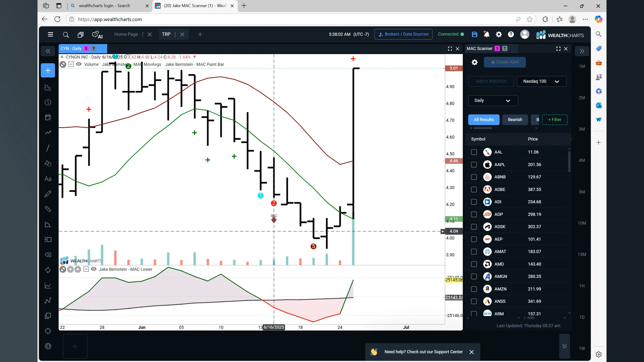
Task: Tick the AAL checkbox
Action: point(474,152)
